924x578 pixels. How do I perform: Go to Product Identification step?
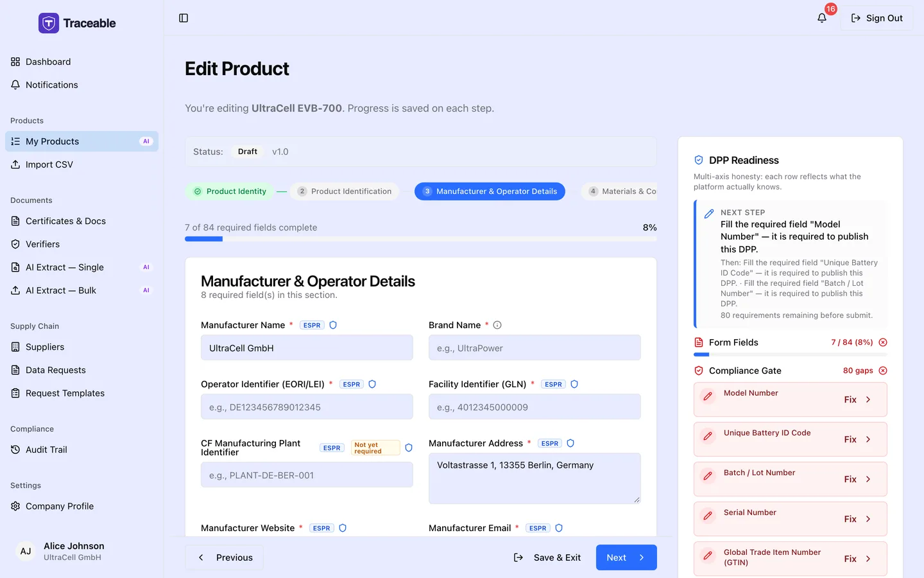[345, 191]
